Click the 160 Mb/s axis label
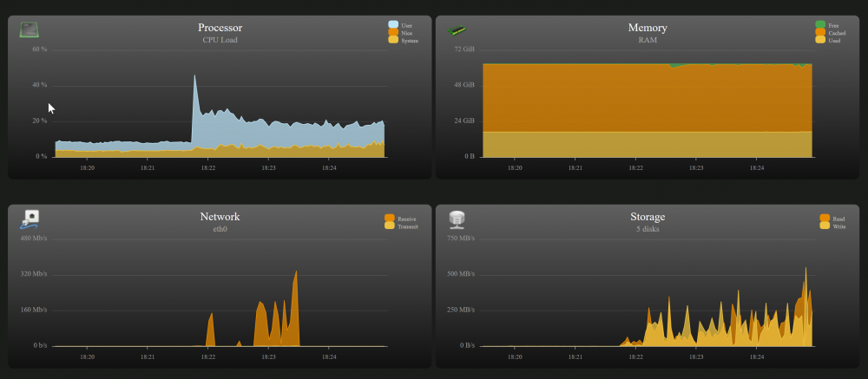Image resolution: width=868 pixels, height=379 pixels. coord(35,310)
